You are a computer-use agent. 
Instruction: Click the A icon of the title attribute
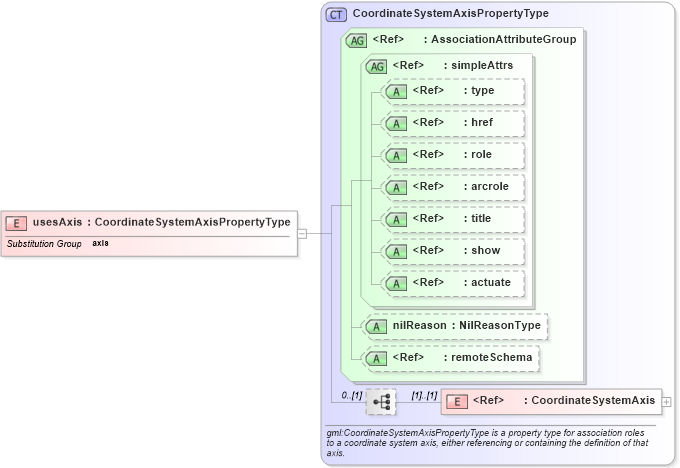[x=396, y=220]
